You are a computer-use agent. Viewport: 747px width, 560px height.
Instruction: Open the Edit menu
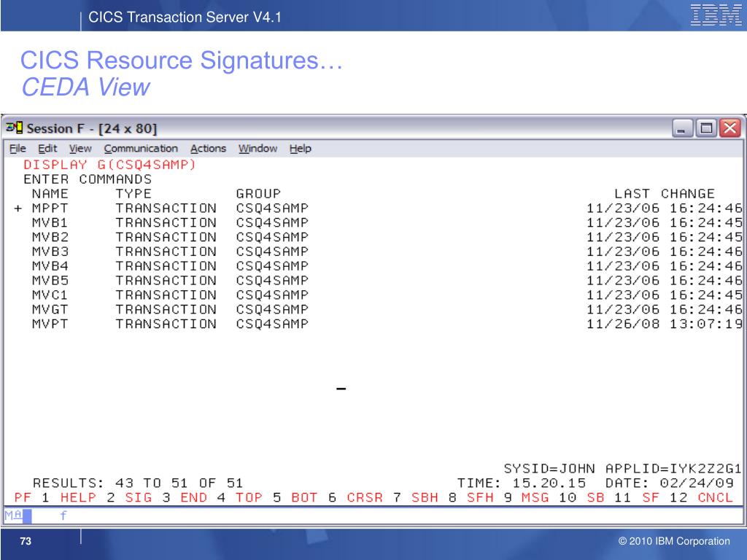(47, 149)
